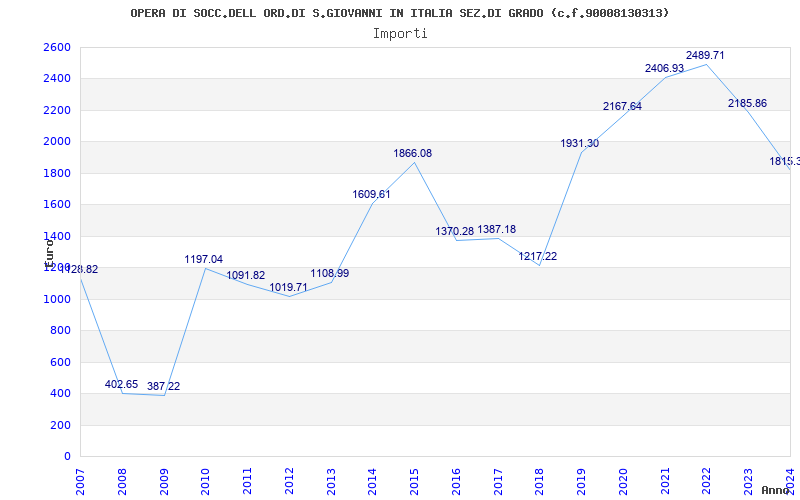The height and width of the screenshot is (500, 800).
Task: Select data label 1609.61
Action: 371,194
